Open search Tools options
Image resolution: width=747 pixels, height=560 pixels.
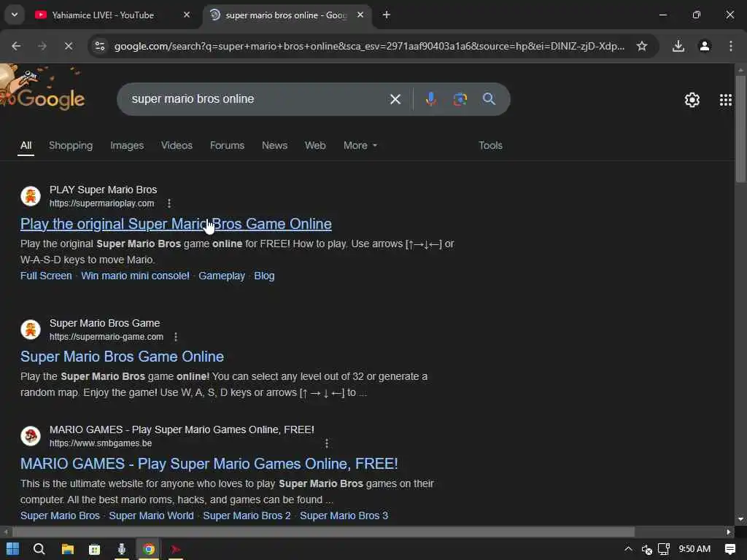pos(490,145)
